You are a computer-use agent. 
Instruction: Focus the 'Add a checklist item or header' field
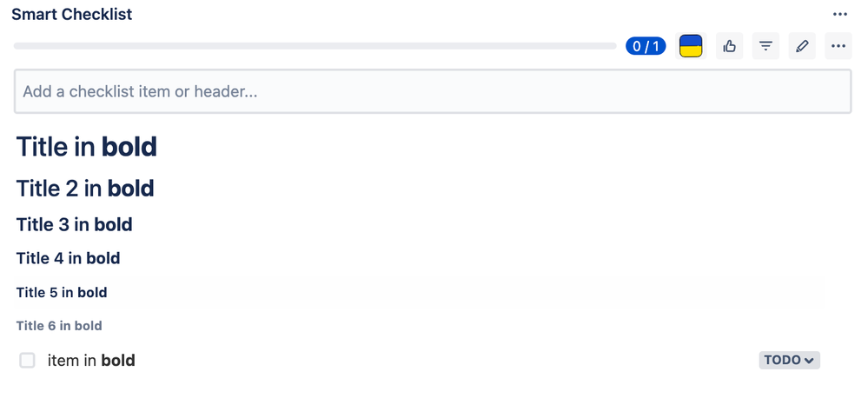coord(433,91)
